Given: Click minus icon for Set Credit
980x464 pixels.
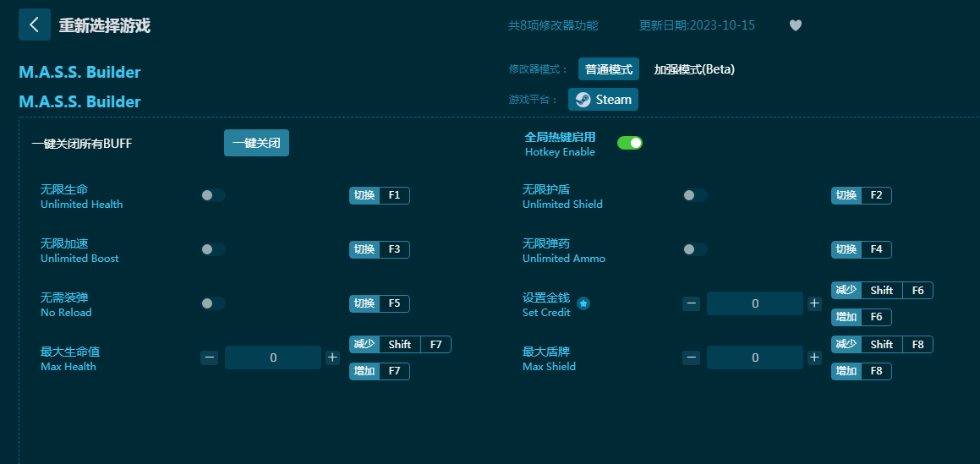Looking at the screenshot, I should pyautogui.click(x=692, y=303).
